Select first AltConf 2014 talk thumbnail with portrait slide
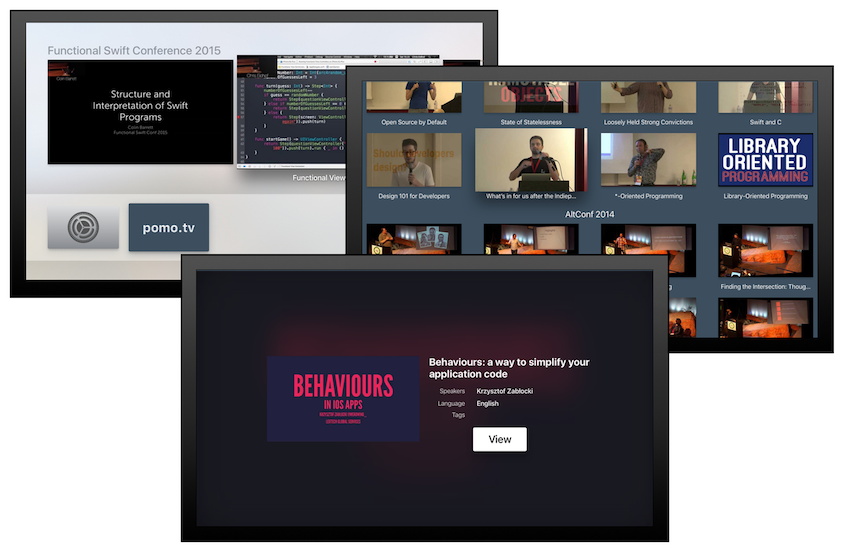This screenshot has width=850, height=556. pos(414,239)
